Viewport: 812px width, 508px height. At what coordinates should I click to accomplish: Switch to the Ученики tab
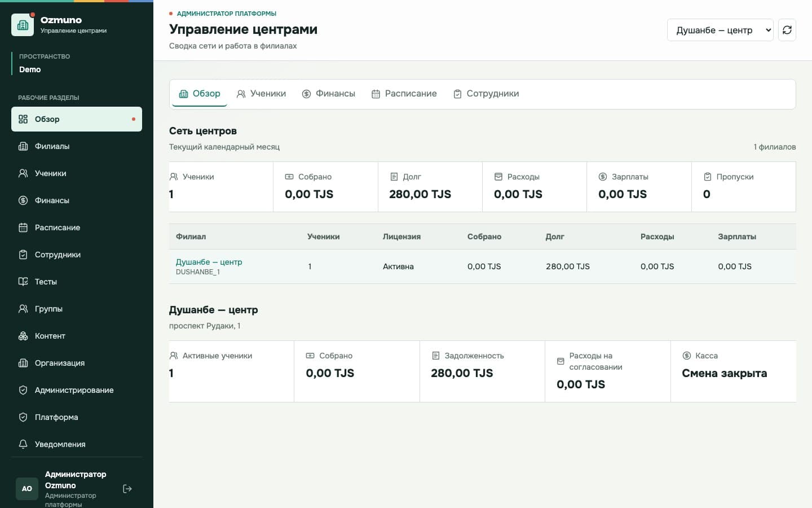click(261, 94)
